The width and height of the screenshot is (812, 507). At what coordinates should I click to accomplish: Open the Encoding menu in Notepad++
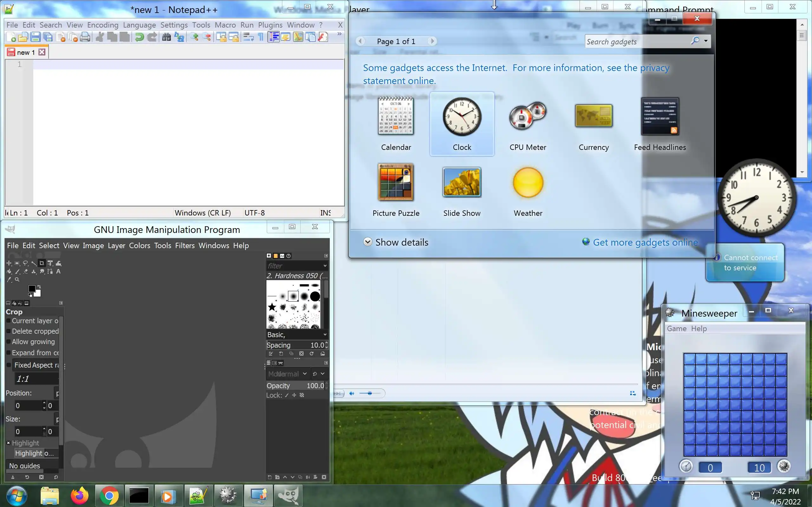click(103, 25)
